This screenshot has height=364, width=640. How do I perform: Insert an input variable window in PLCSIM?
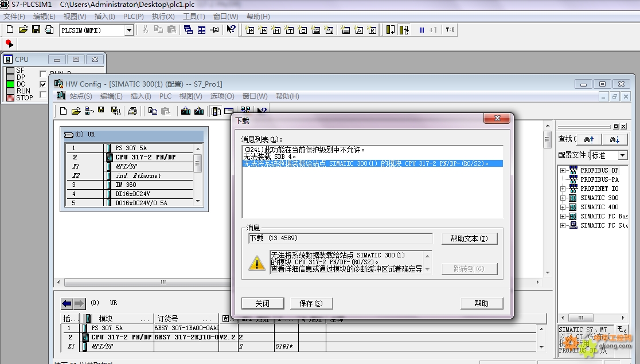pyautogui.click(x=250, y=30)
